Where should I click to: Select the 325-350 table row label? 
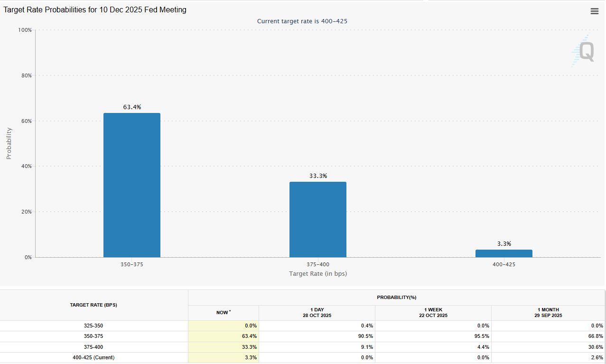93,326
